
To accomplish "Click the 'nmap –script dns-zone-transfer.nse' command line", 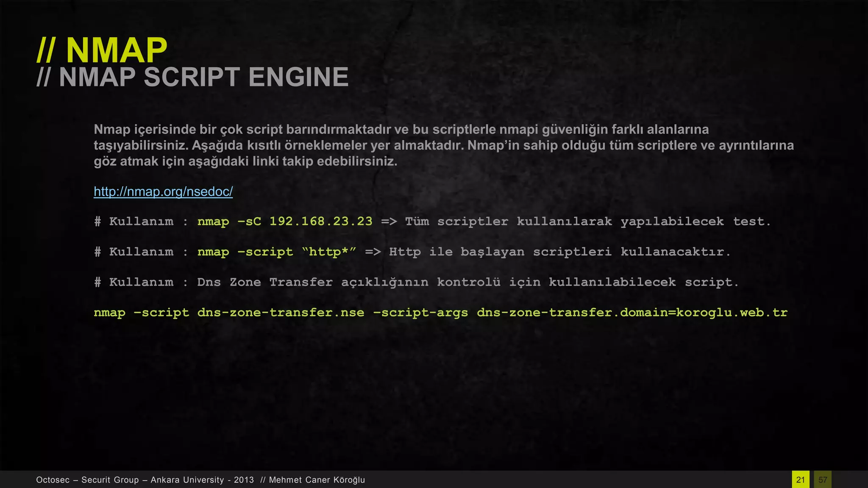I will coord(440,313).
